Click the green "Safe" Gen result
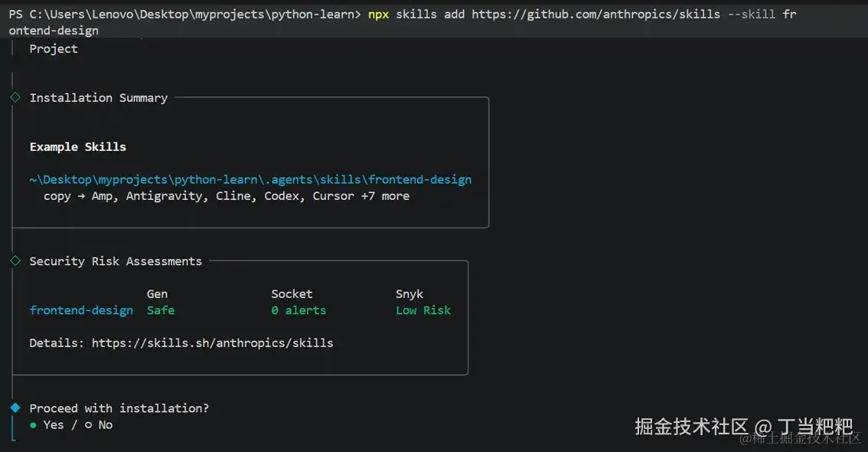Screen dimensions: 868x452 pyautogui.click(x=161, y=310)
